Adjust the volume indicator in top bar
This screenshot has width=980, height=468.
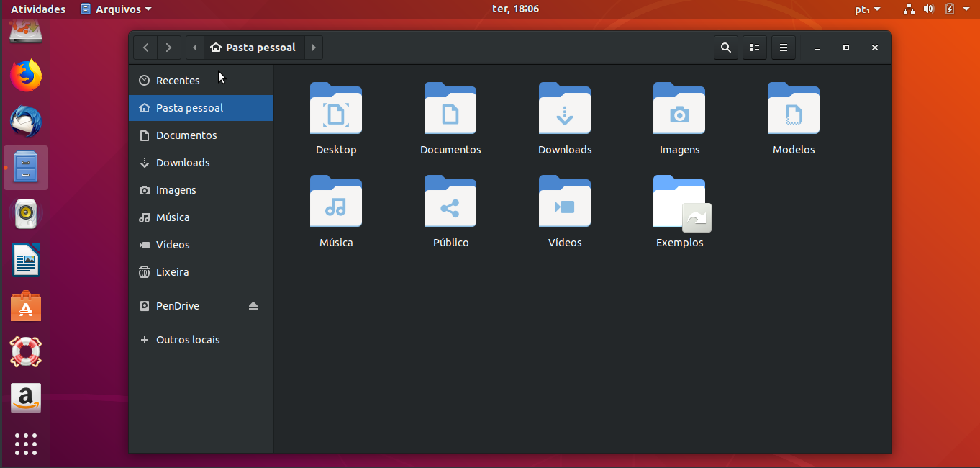click(x=928, y=9)
